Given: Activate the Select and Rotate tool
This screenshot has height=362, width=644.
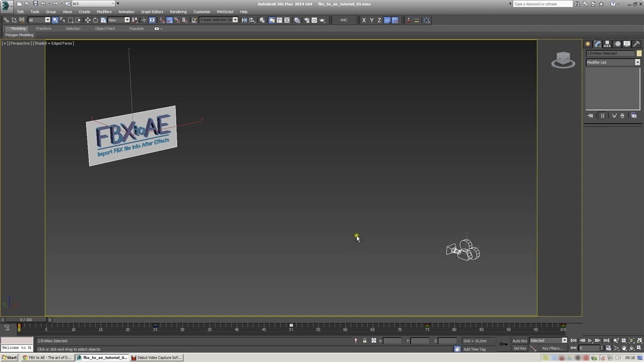Looking at the screenshot, I should pyautogui.click(x=96, y=20).
